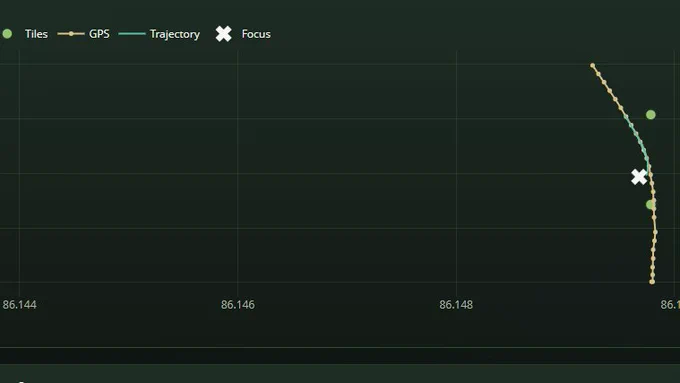
Task: Click the GPS legend label text
Action: coord(99,34)
